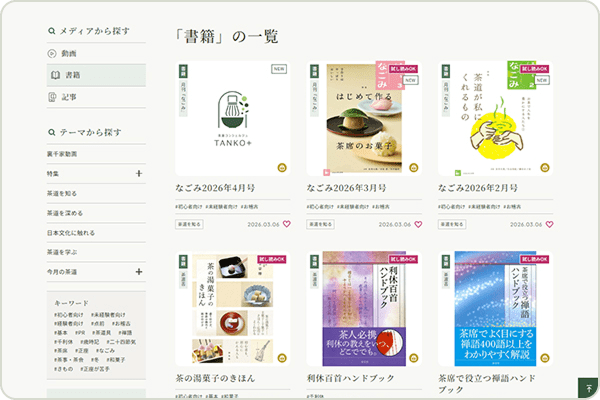This screenshot has width=600, height=400.
Task: Click the #二十四節気 keyword tag
Action: [121, 342]
